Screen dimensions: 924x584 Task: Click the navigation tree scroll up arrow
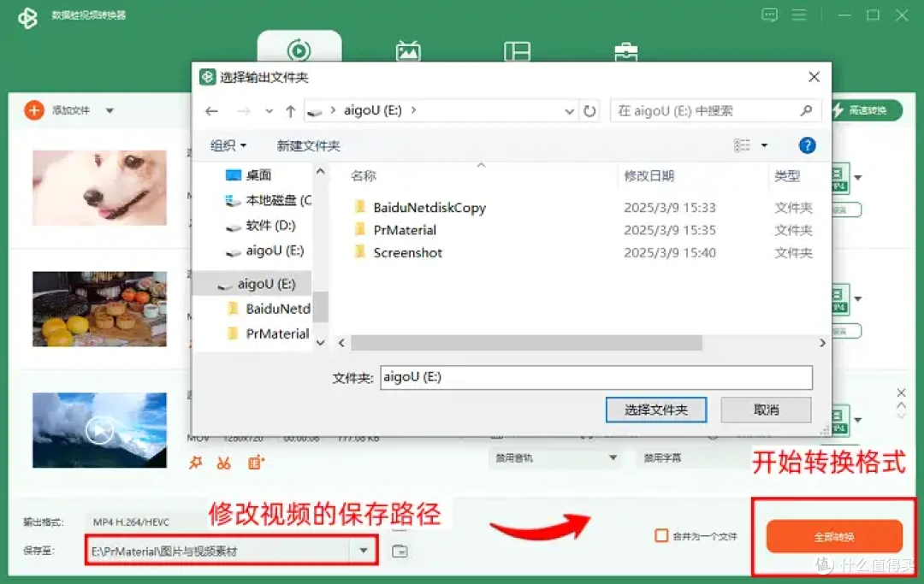point(321,171)
